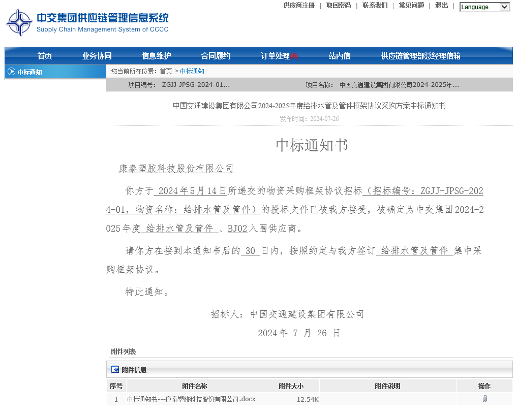The height and width of the screenshot is (420, 517).
Task: Click the 中标通知书 docx attachment name
Action: pyautogui.click(x=191, y=399)
